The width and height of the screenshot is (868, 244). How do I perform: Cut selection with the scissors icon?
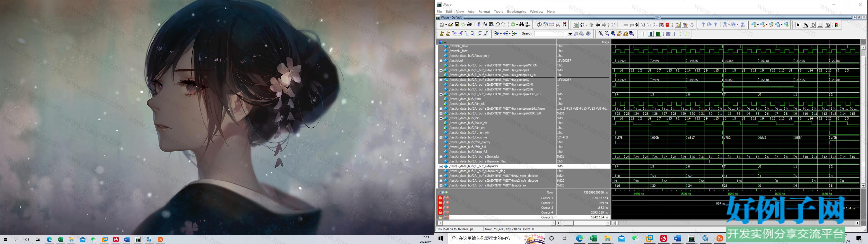pyautogui.click(x=479, y=25)
